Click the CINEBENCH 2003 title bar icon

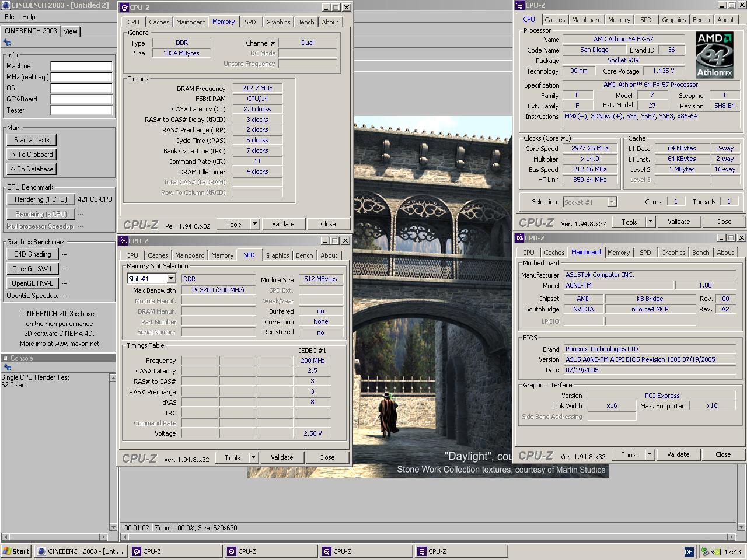(x=6, y=5)
